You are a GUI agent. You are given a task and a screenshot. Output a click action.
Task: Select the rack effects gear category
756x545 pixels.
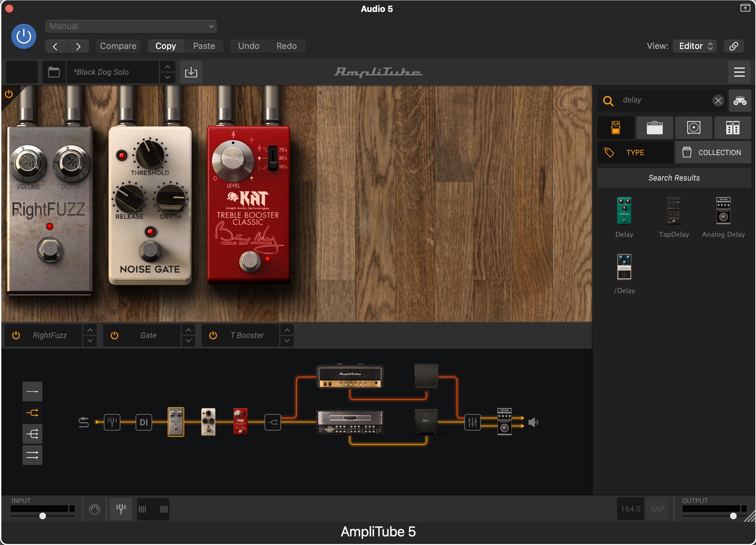coord(733,128)
